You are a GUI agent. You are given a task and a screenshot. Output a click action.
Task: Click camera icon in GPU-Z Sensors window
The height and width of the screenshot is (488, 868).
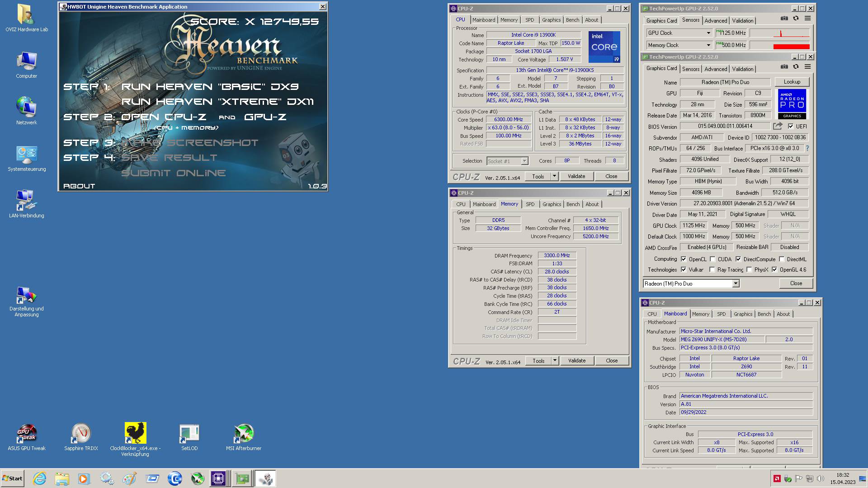[784, 18]
